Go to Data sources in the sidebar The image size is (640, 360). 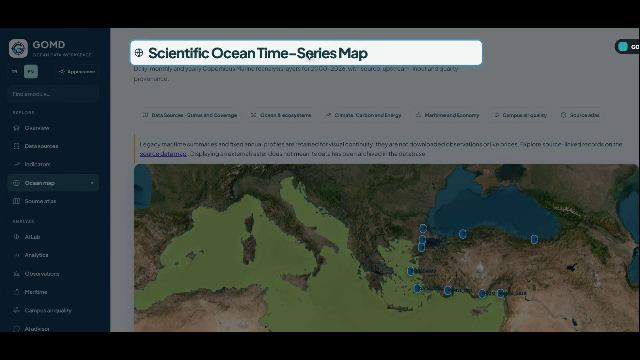(53, 146)
